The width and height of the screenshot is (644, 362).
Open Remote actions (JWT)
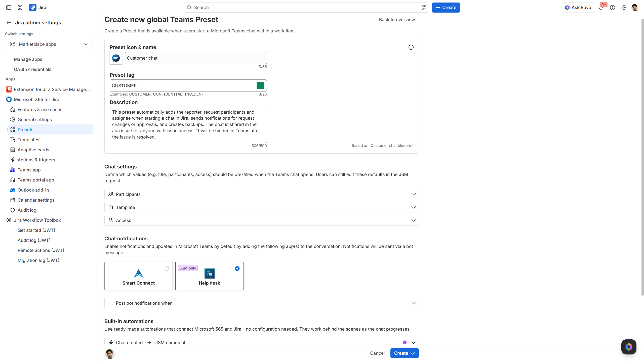tap(41, 250)
